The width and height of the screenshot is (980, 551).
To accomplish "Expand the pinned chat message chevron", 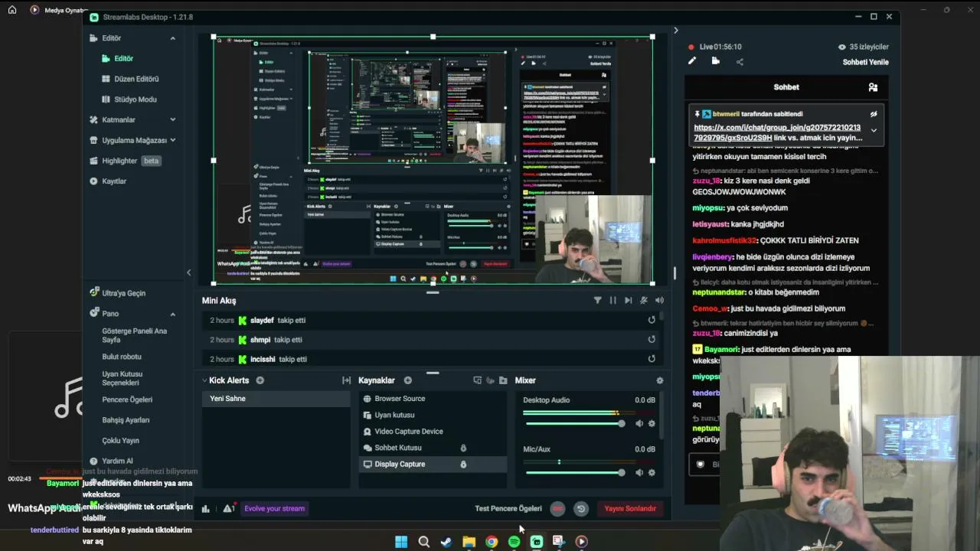I will (874, 130).
